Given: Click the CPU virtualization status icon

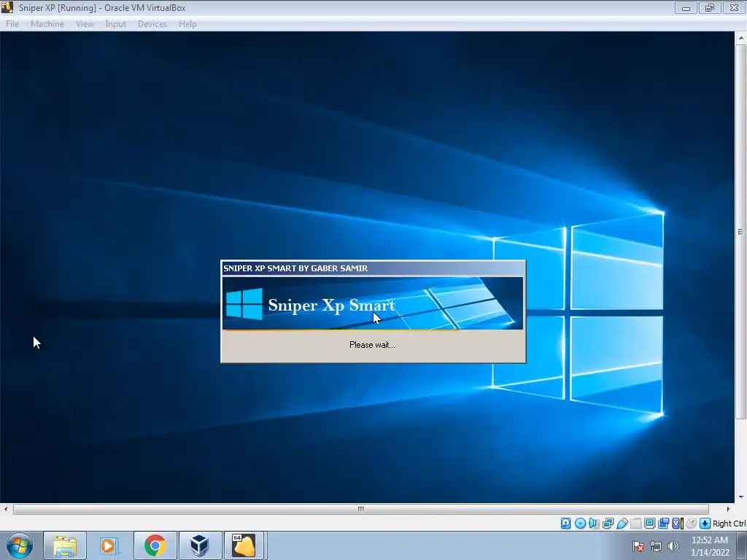Looking at the screenshot, I should click(678, 524).
